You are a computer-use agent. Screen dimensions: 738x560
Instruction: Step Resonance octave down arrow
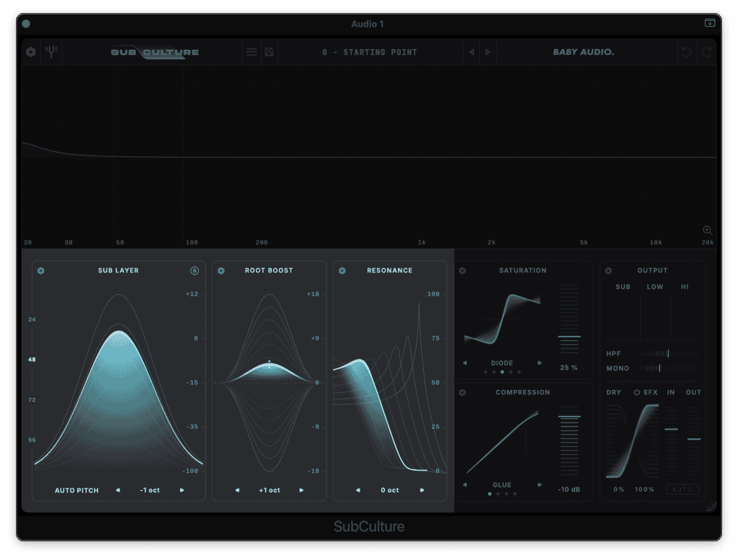[x=358, y=490]
